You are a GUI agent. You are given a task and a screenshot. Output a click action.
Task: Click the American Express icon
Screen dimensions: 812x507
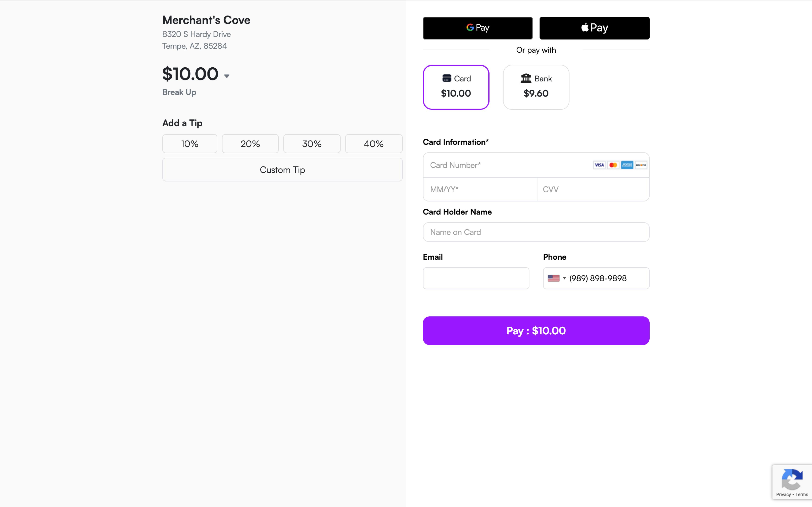(x=627, y=165)
